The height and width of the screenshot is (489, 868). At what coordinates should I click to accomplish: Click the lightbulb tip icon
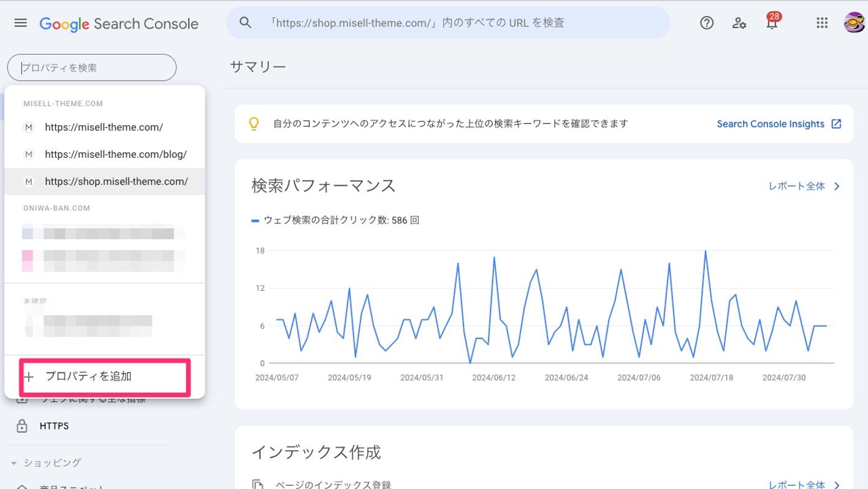pyautogui.click(x=254, y=124)
